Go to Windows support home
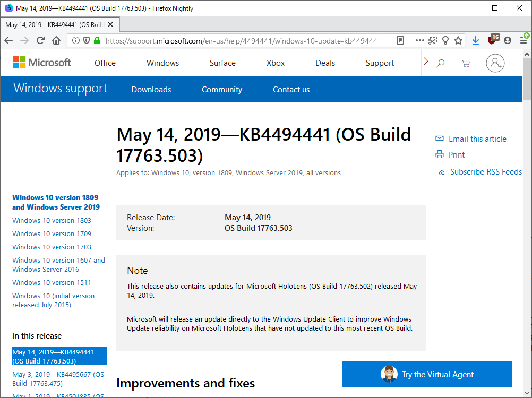Screen dimensions: 532x398 click(x=61, y=89)
